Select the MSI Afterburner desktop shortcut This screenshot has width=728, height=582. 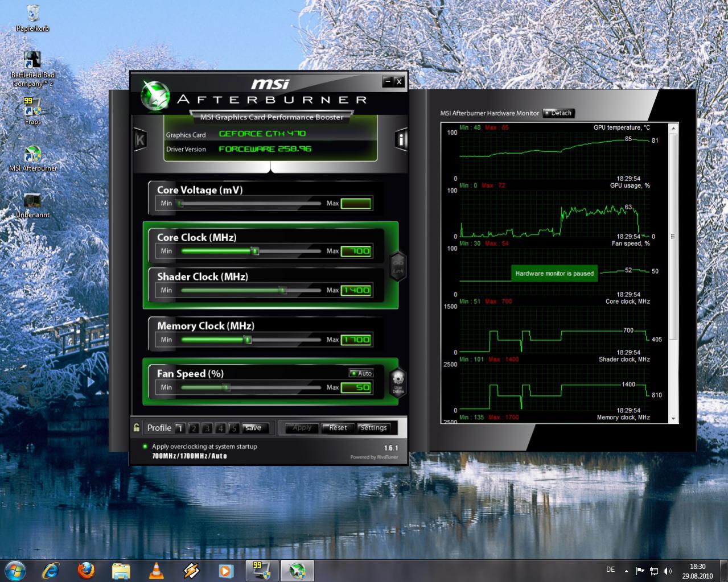click(32, 158)
